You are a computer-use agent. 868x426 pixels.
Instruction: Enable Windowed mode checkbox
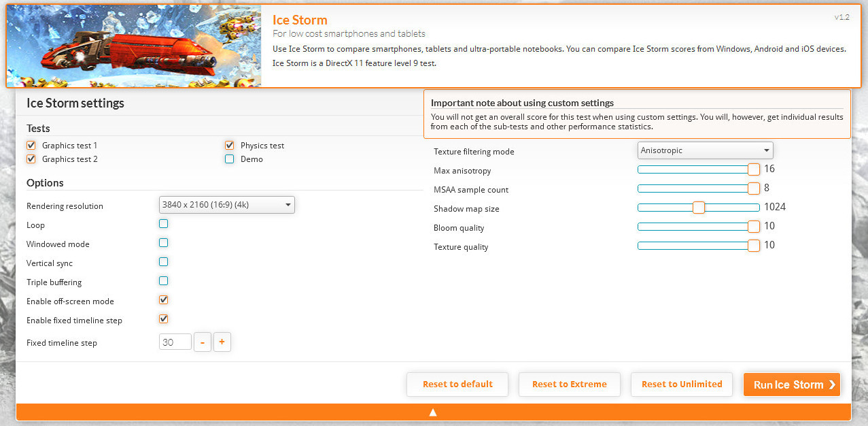163,243
